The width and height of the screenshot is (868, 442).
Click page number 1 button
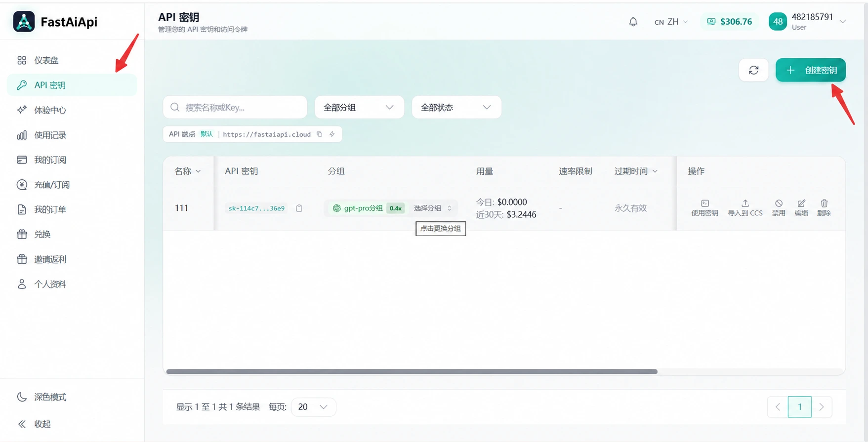coord(799,407)
